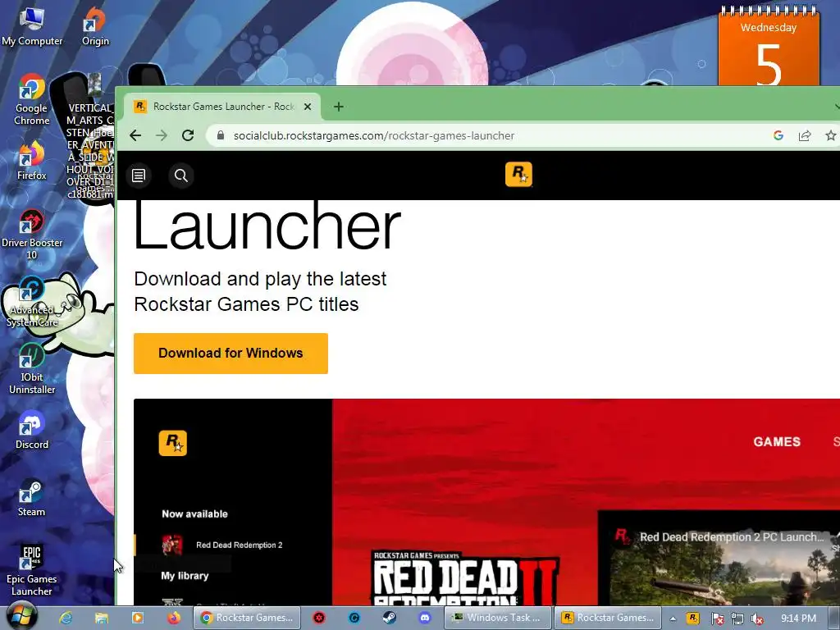Select the VERTICAL_M_ARTS video file on the desktop
840x630 pixels.
tap(90, 137)
